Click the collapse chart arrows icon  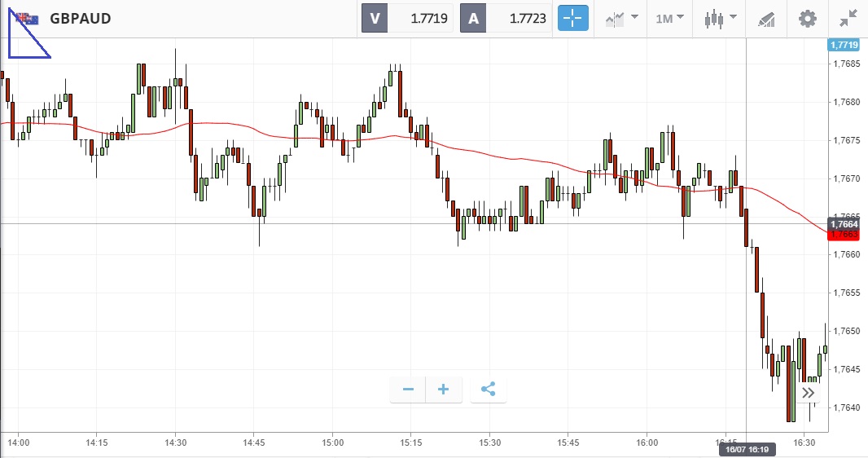pyautogui.click(x=848, y=18)
